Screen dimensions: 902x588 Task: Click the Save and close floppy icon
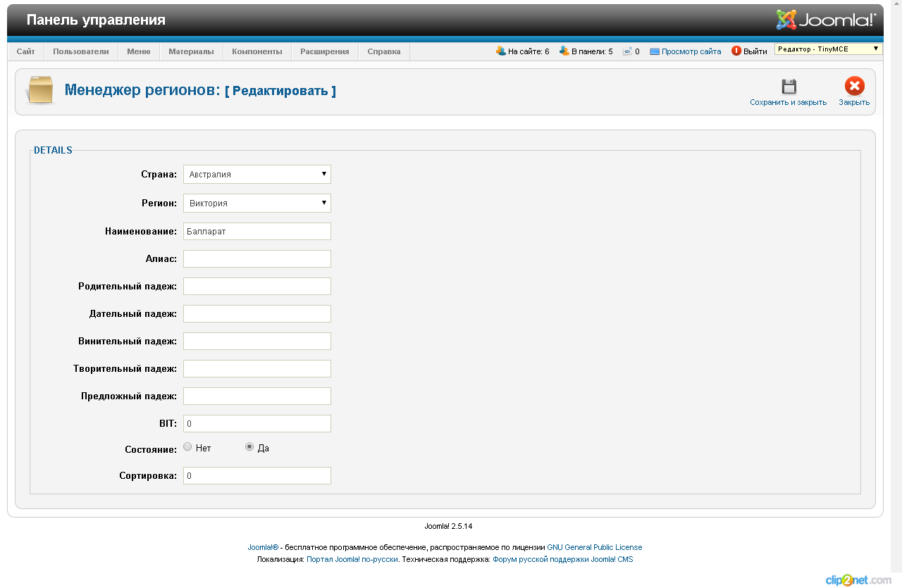click(x=789, y=87)
